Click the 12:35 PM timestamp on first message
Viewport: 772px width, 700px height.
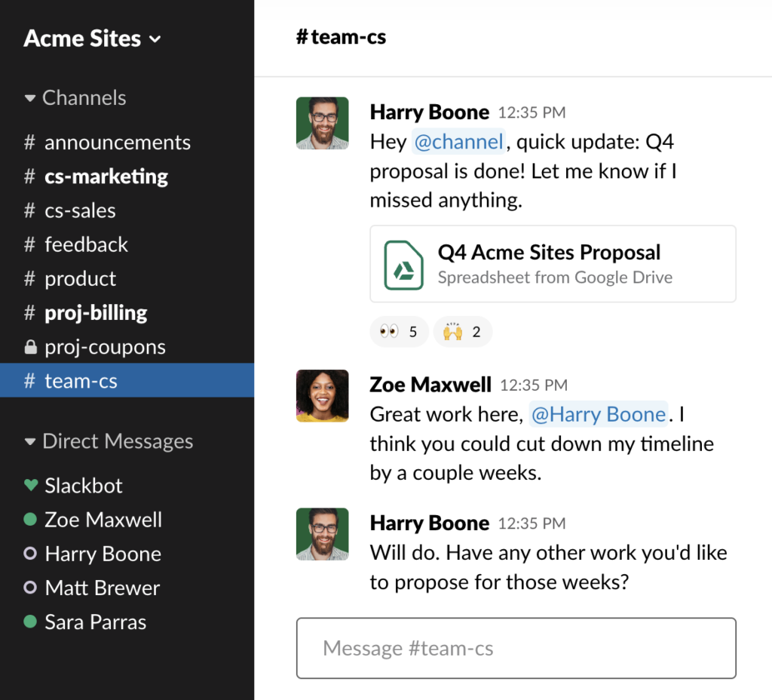coord(532,113)
